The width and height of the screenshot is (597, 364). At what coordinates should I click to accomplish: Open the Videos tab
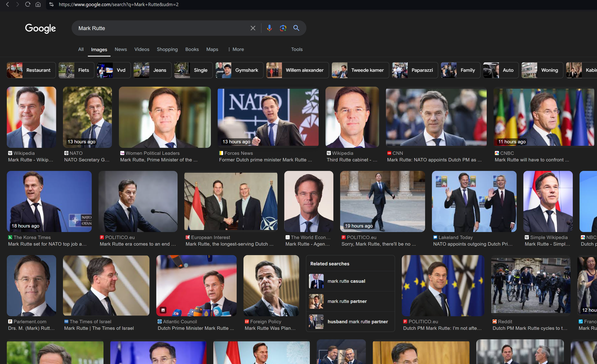coord(142,49)
